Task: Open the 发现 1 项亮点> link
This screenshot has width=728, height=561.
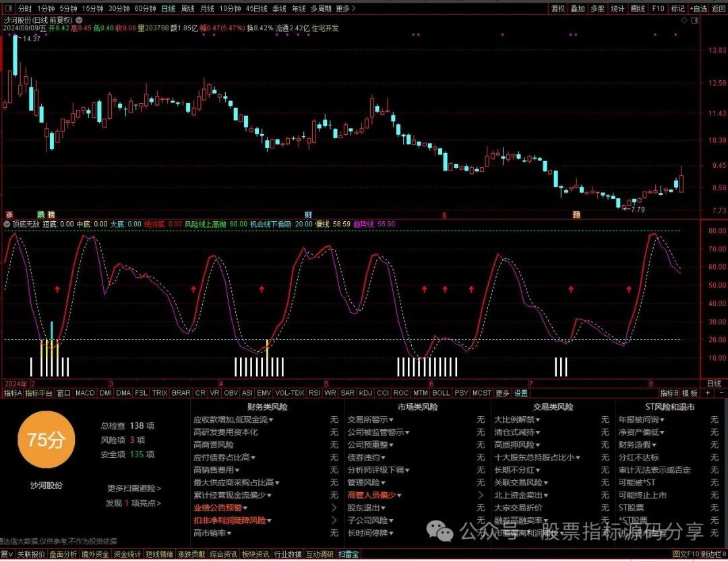Action: coord(133,503)
